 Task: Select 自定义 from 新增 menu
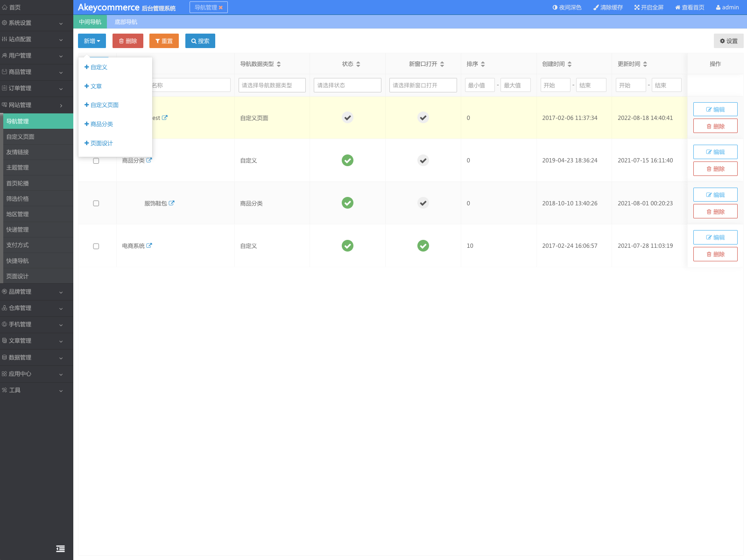coord(115,67)
